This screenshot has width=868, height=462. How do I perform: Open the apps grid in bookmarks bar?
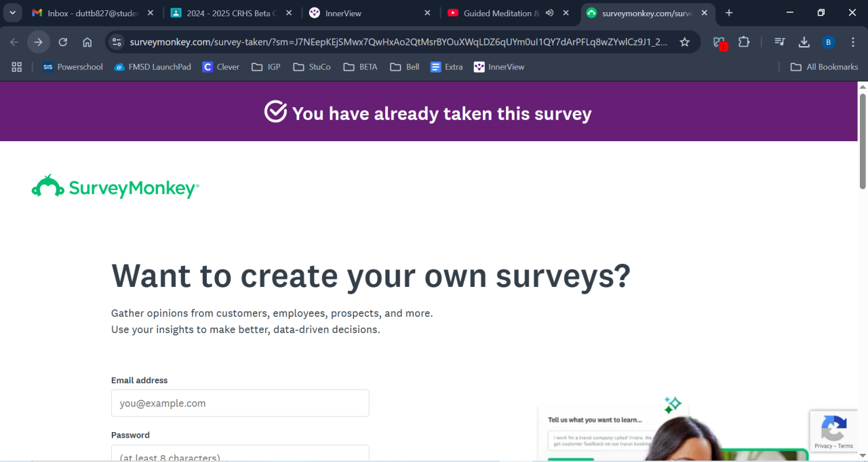point(17,67)
